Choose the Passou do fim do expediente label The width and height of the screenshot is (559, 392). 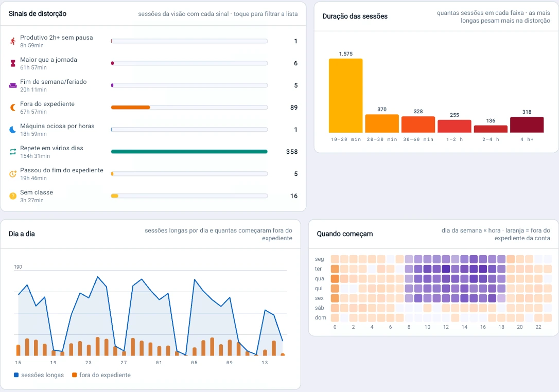[62, 170]
